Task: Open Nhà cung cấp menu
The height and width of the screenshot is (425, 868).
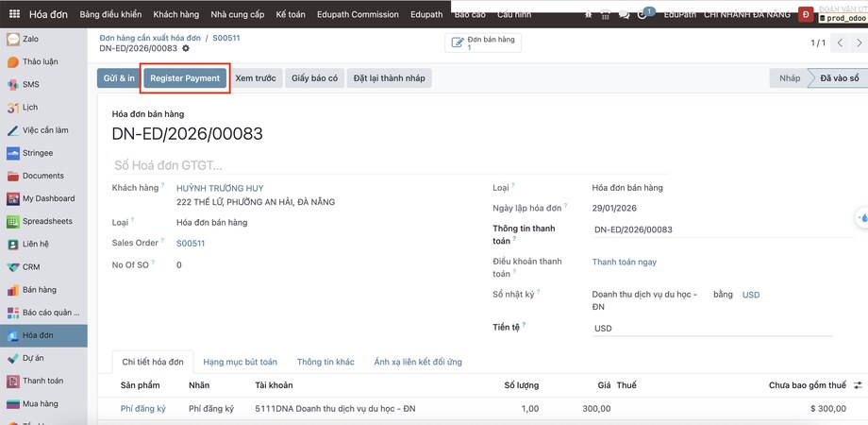Action: [x=238, y=14]
